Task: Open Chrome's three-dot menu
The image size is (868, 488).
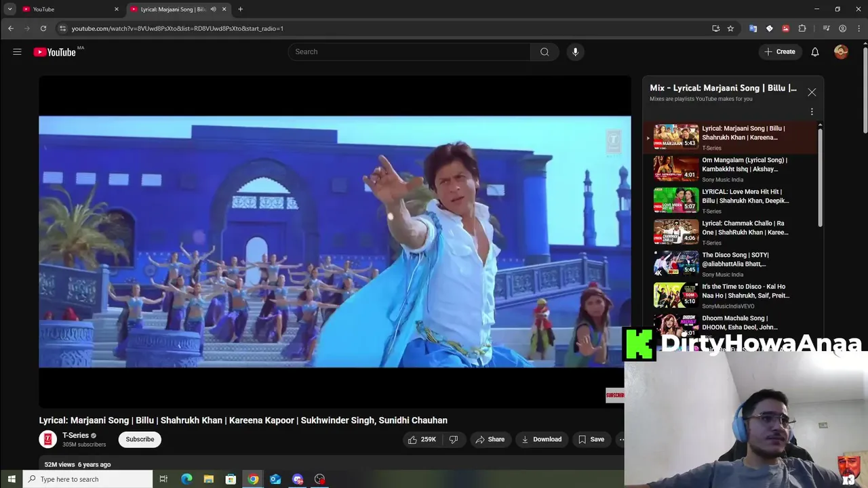Action: tap(859, 28)
